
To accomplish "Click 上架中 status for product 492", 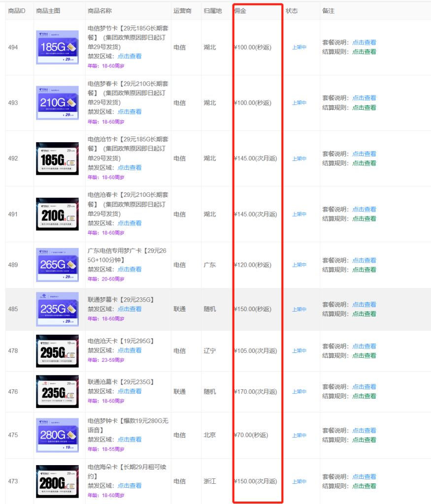I will (x=299, y=158).
